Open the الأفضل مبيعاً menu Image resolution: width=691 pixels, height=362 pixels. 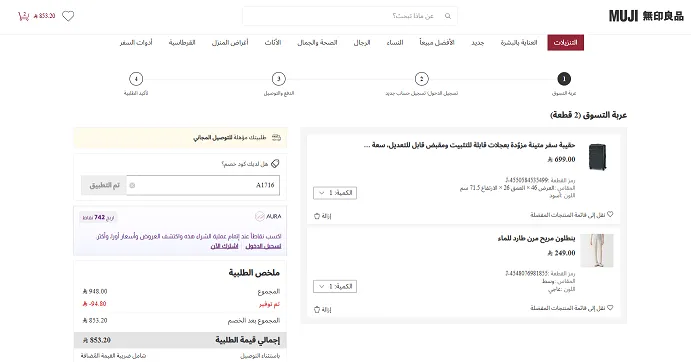click(x=437, y=43)
